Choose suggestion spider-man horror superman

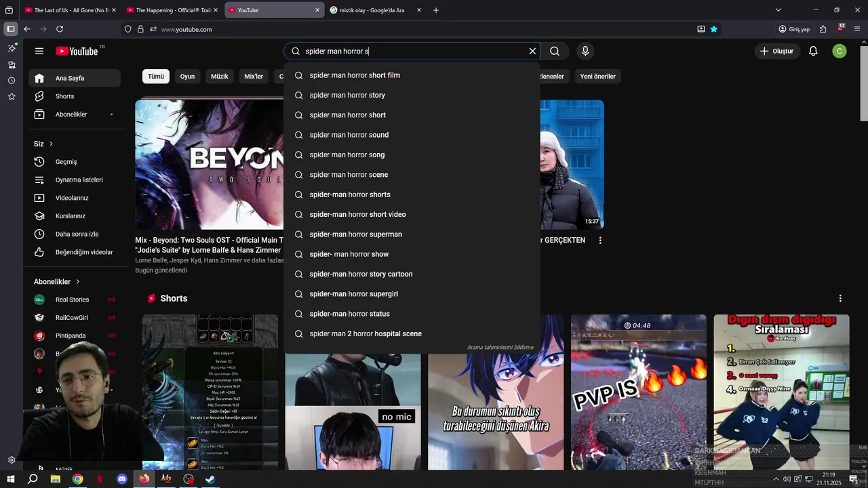point(412,234)
